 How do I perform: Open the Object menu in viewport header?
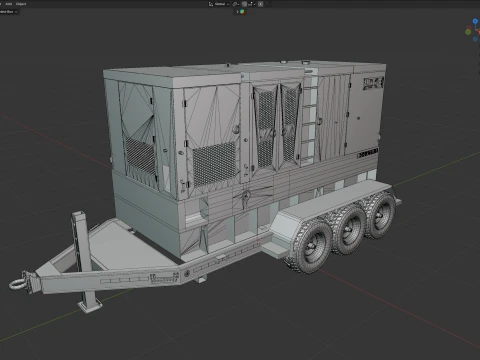coord(21,4)
